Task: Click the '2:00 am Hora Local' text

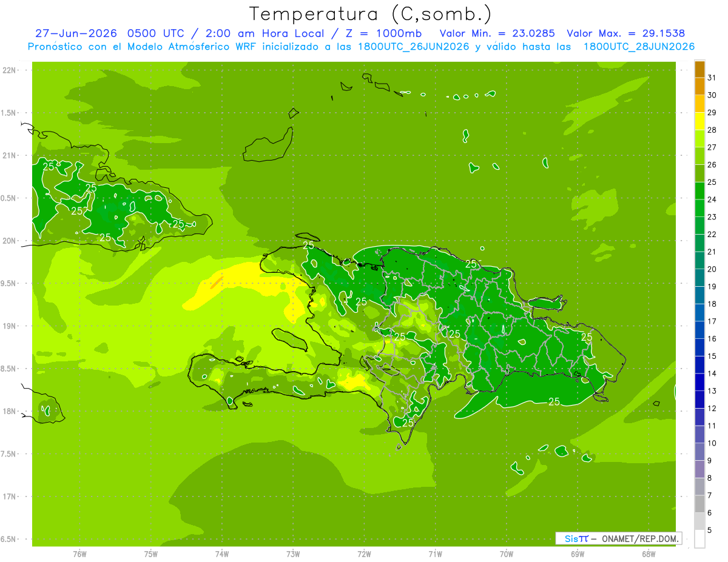Action: [x=265, y=33]
